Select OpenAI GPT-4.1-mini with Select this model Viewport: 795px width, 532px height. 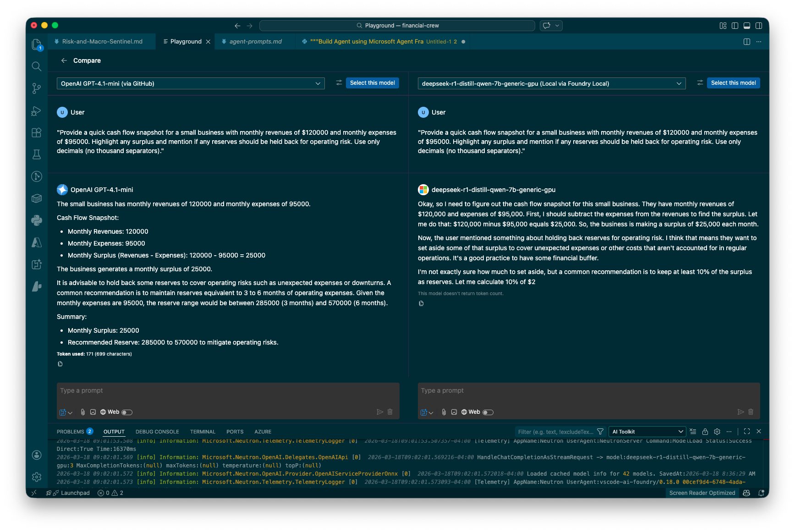(x=373, y=83)
